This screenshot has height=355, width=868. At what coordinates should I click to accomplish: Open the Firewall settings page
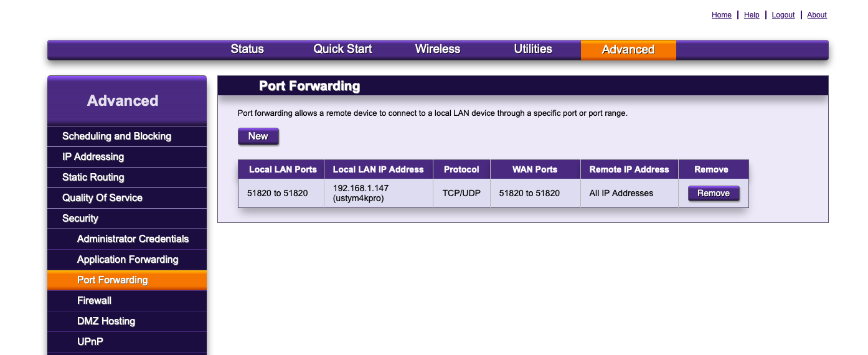[x=94, y=301]
